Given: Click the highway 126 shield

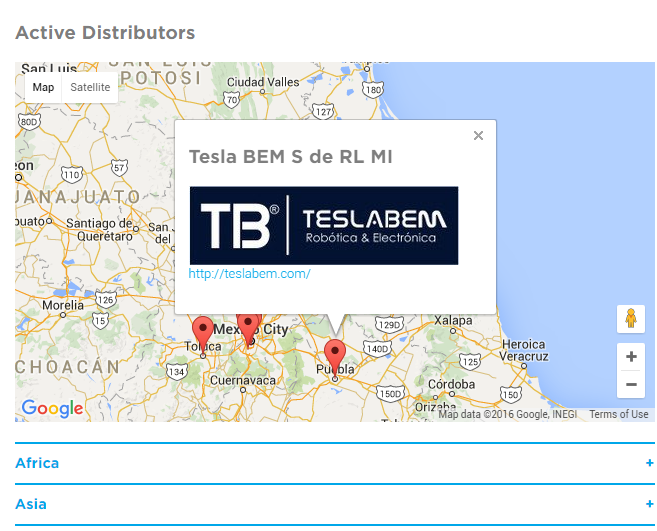Looking at the screenshot, I should 106,300.
